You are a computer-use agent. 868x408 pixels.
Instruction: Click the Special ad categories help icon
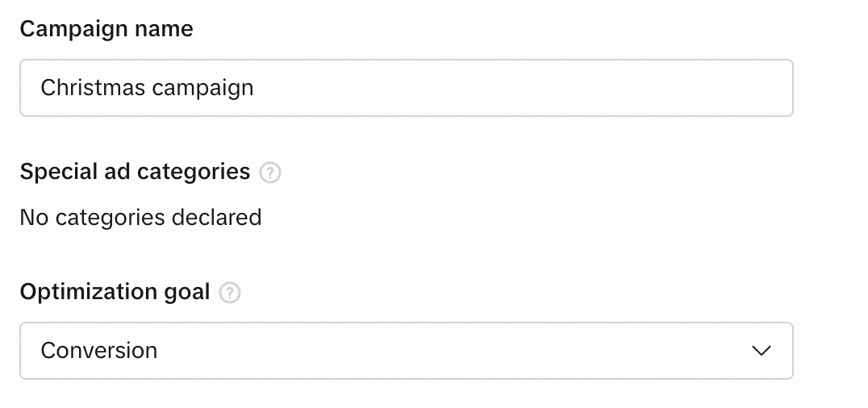270,173
